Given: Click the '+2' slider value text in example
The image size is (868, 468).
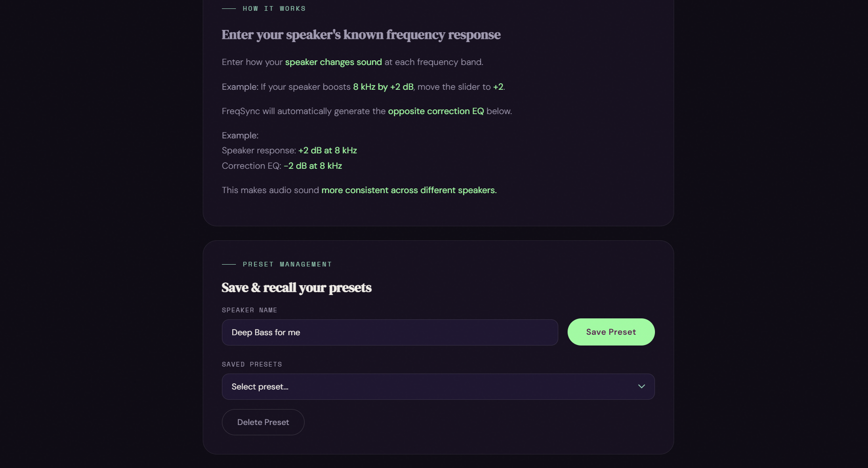Looking at the screenshot, I should pyautogui.click(x=498, y=87).
